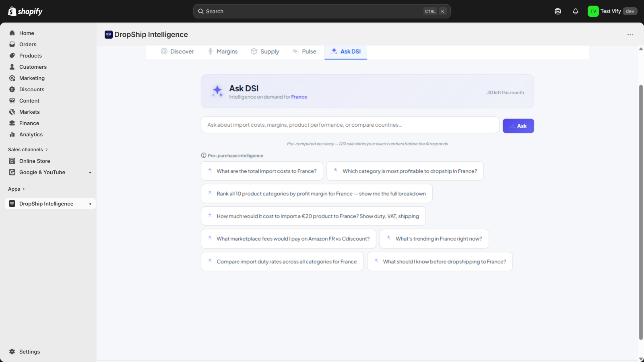Select the Products tag icon
This screenshot has height=362, width=644.
click(12, 56)
